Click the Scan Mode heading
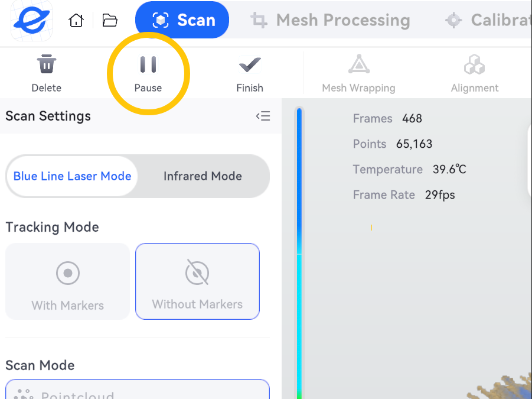Viewport: 532px width, 399px height. pos(40,365)
